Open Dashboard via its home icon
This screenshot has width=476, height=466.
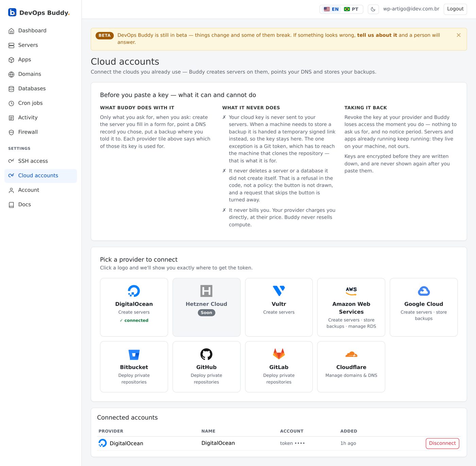click(11, 31)
